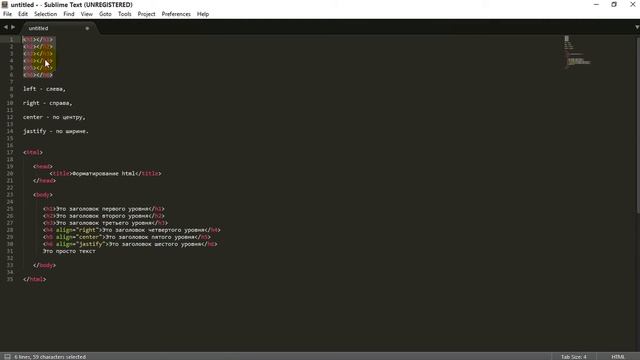Click the h6 align="jastify" line
This screenshot has height=360, width=640.
(130, 244)
